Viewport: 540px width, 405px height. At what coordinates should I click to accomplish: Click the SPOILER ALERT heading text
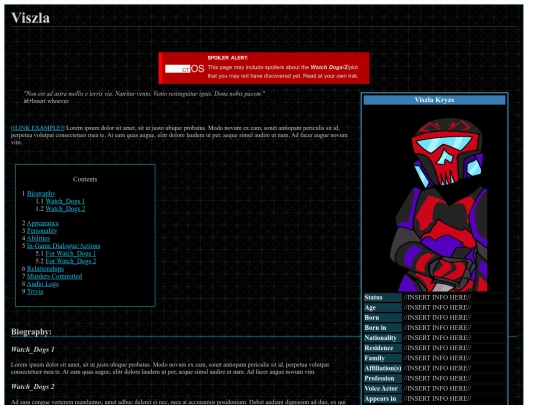228,58
